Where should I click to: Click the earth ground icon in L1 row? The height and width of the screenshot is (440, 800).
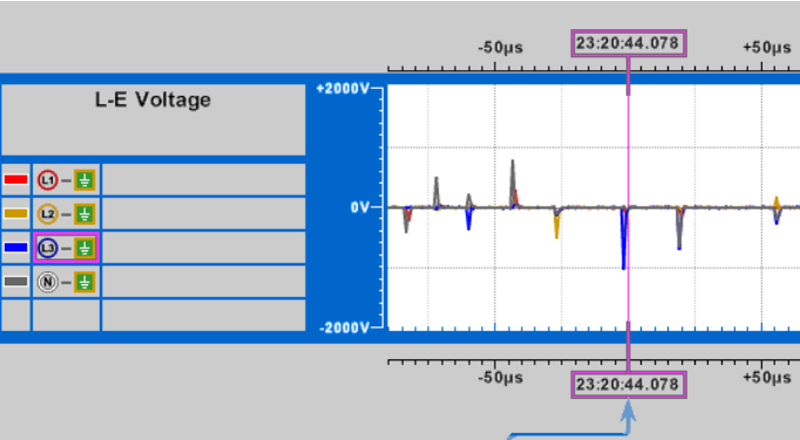click(x=85, y=180)
